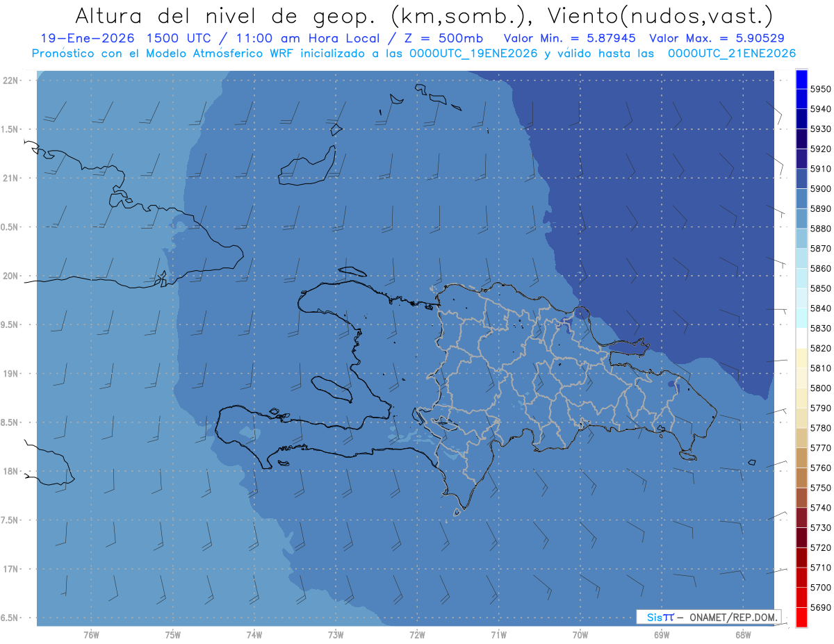Click the '17N' latitude label

point(10,569)
